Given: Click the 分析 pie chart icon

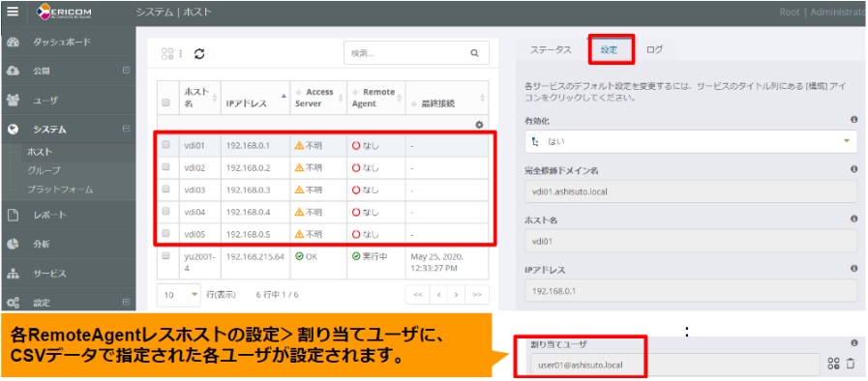Looking at the screenshot, I should pyautogui.click(x=14, y=244).
